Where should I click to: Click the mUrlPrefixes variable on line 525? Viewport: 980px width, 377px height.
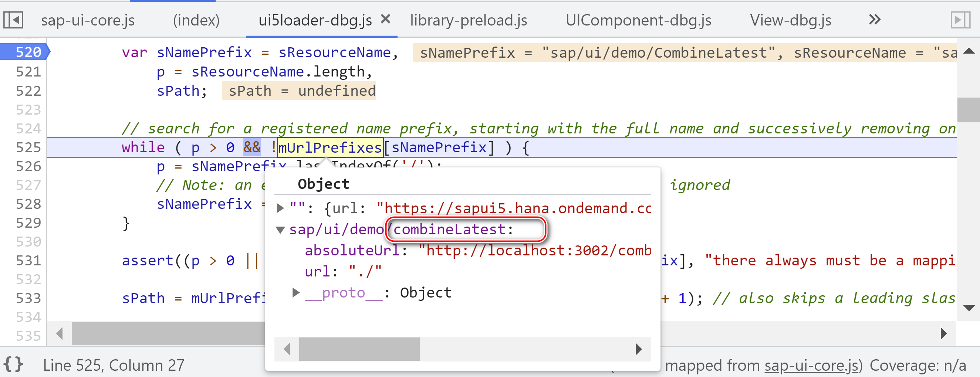click(330, 147)
